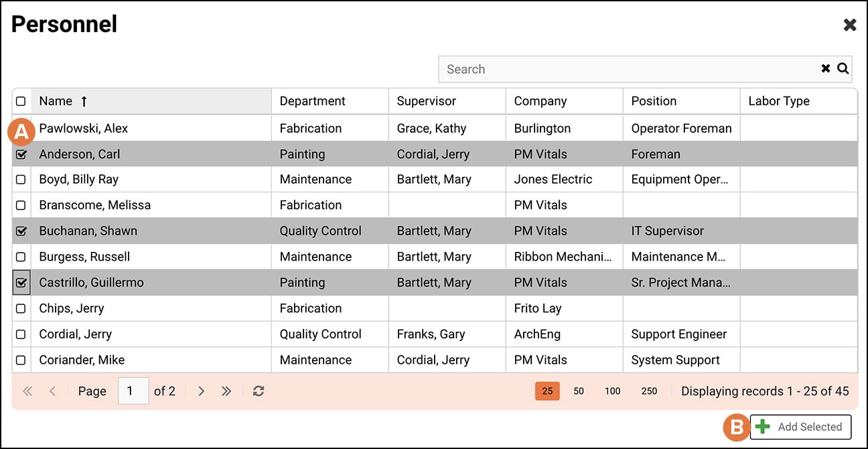Click the search magnifier icon

pyautogui.click(x=843, y=68)
